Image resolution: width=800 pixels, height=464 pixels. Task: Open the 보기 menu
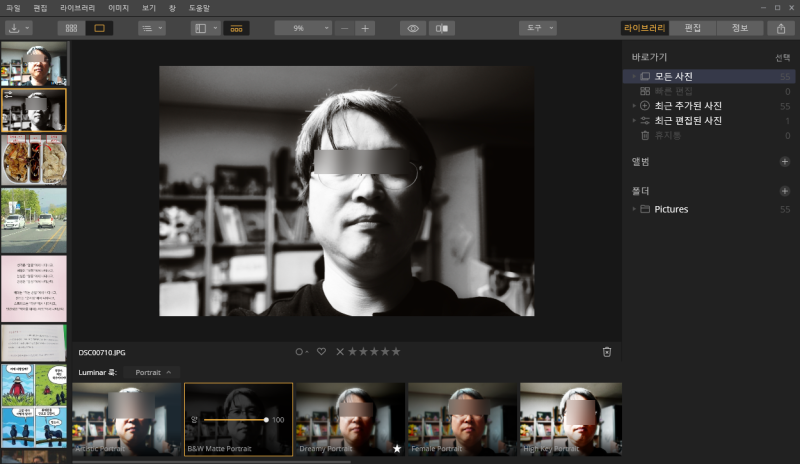pyautogui.click(x=148, y=8)
